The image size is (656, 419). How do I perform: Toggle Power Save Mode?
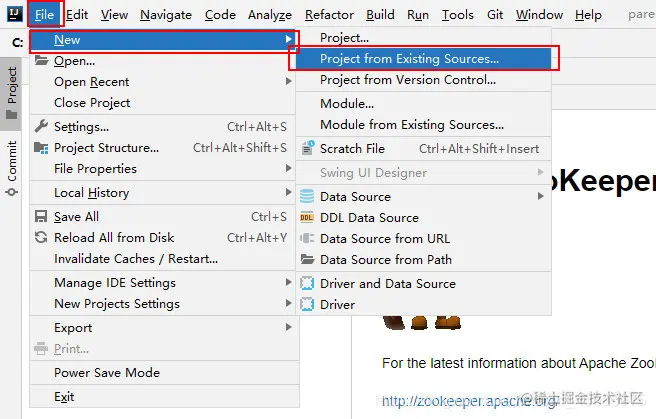coord(164,372)
